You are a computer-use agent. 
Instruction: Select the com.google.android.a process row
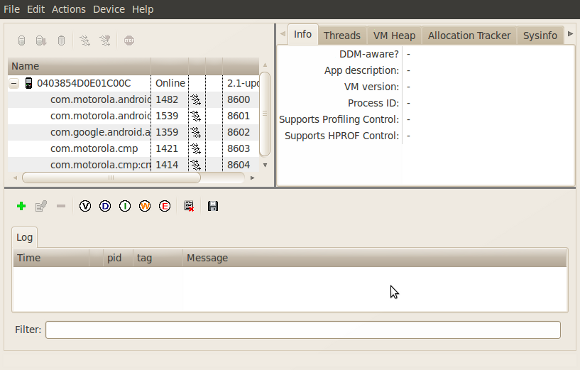[x=134, y=132]
